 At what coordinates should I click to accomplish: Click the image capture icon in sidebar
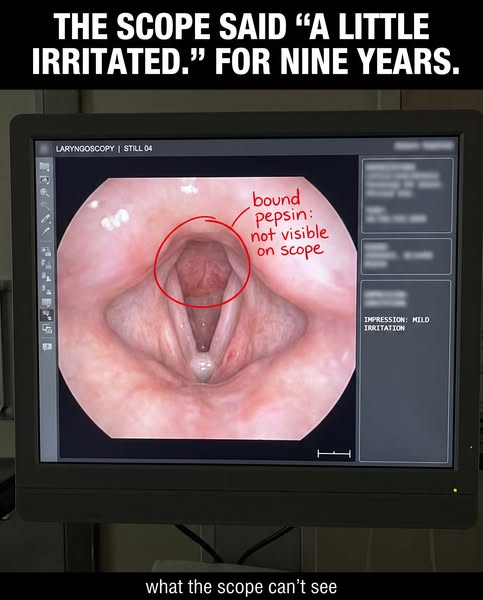[x=45, y=179]
